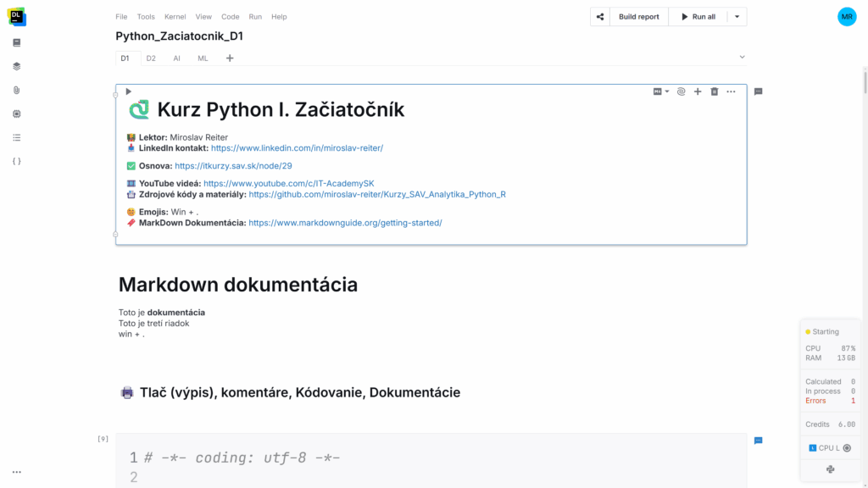
Task: Click the notebook title Python_Zaciatocnik_D1
Action: click(180, 36)
